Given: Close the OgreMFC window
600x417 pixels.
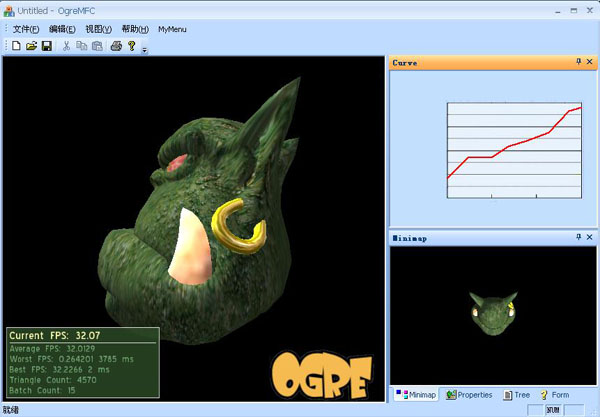Looking at the screenshot, I should click(590, 11).
